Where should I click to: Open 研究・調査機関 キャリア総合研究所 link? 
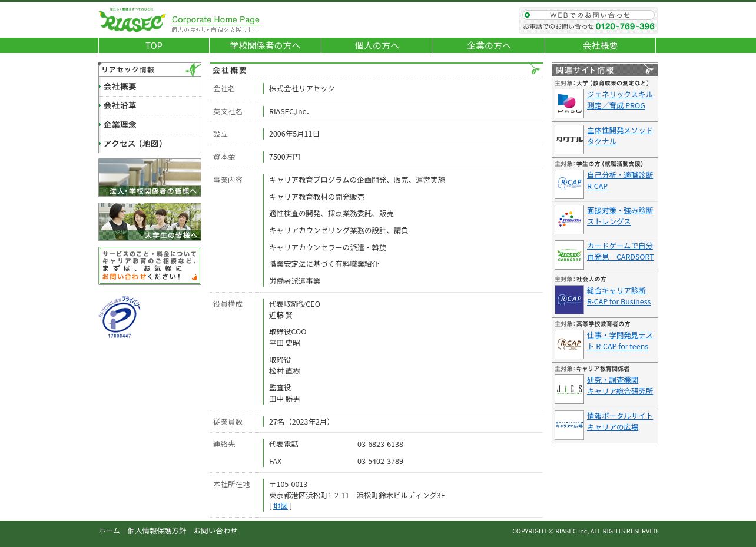tap(620, 386)
